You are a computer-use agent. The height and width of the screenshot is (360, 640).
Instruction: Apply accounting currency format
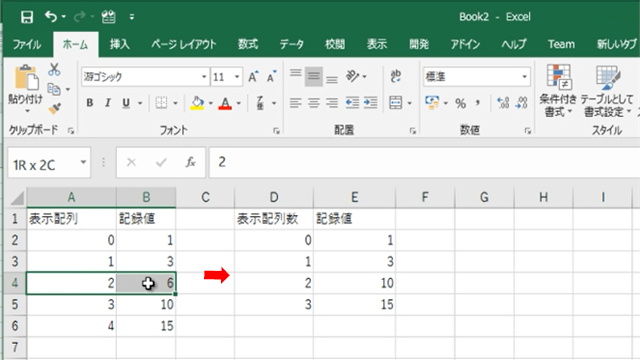[x=432, y=103]
